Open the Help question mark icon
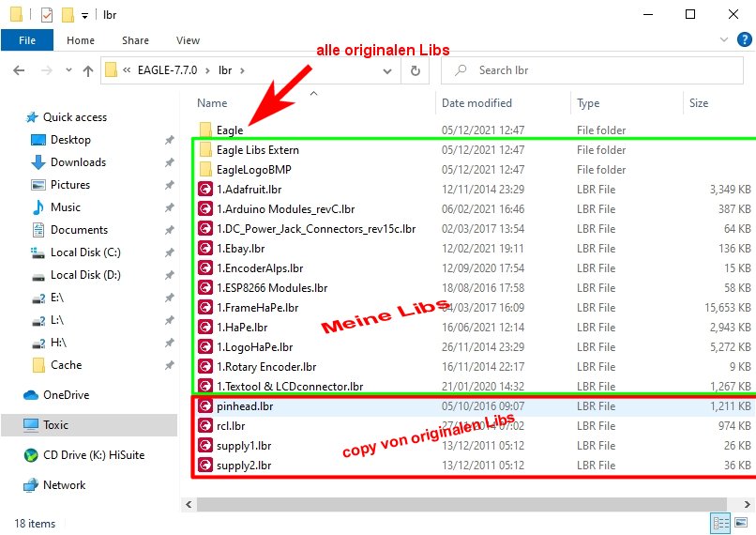 (x=745, y=39)
